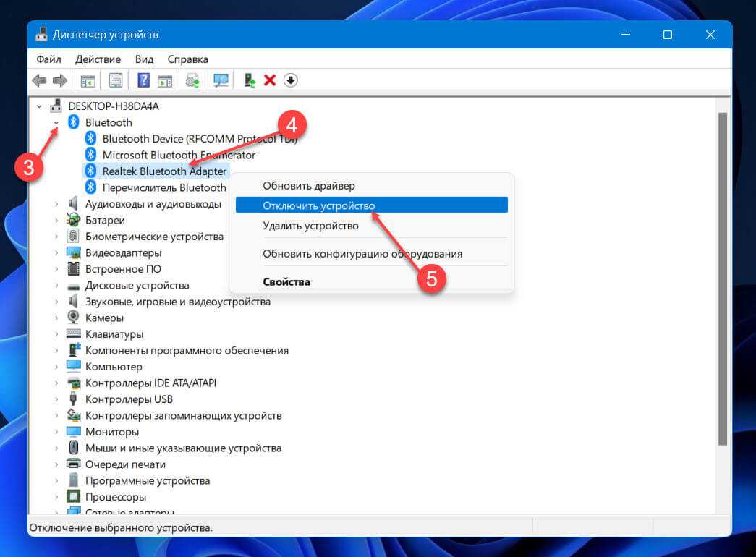The width and height of the screenshot is (756, 557).
Task: Click the Клавиатуры keyboard icon
Action: [x=73, y=333]
